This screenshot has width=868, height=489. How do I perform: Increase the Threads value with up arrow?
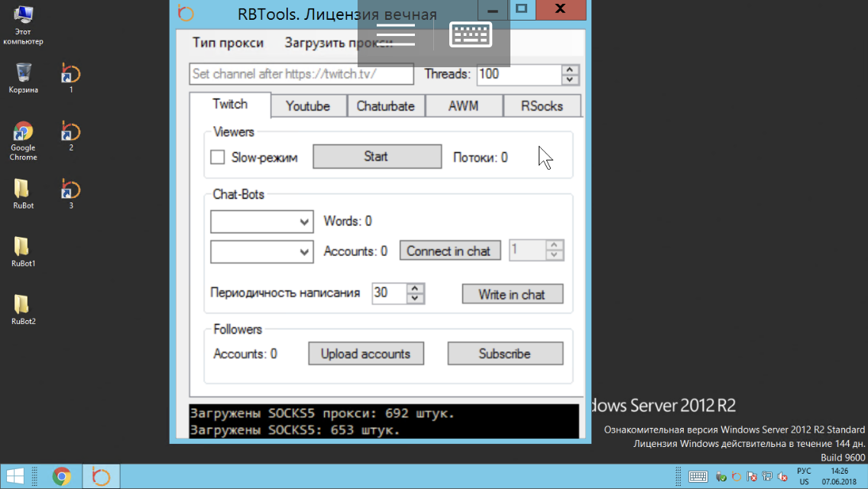(x=570, y=70)
